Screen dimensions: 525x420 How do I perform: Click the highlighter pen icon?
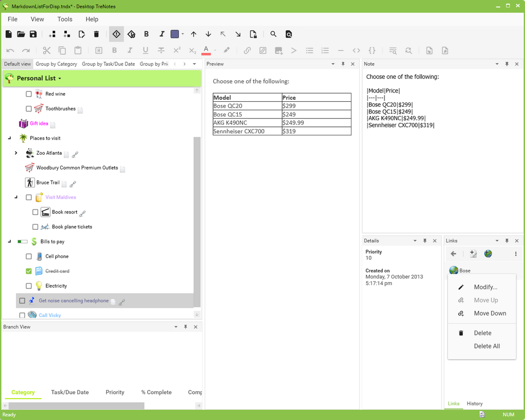tap(227, 51)
